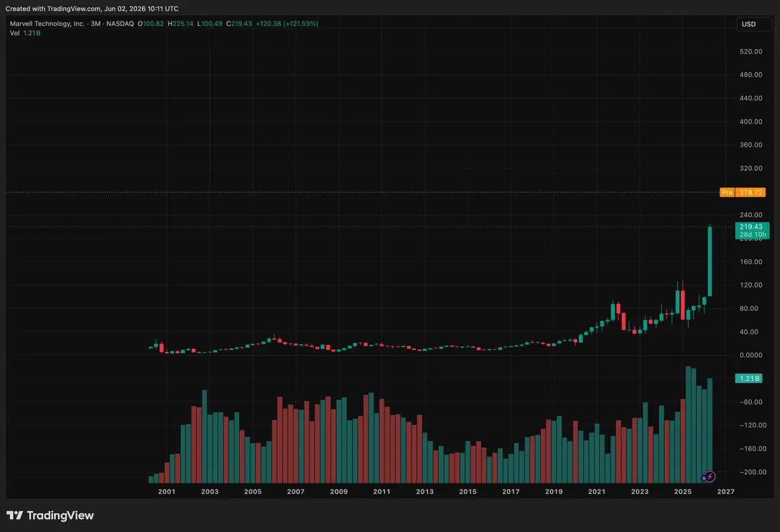Click the 520.00 price scale label
The width and height of the screenshot is (780, 532).
tap(750, 51)
